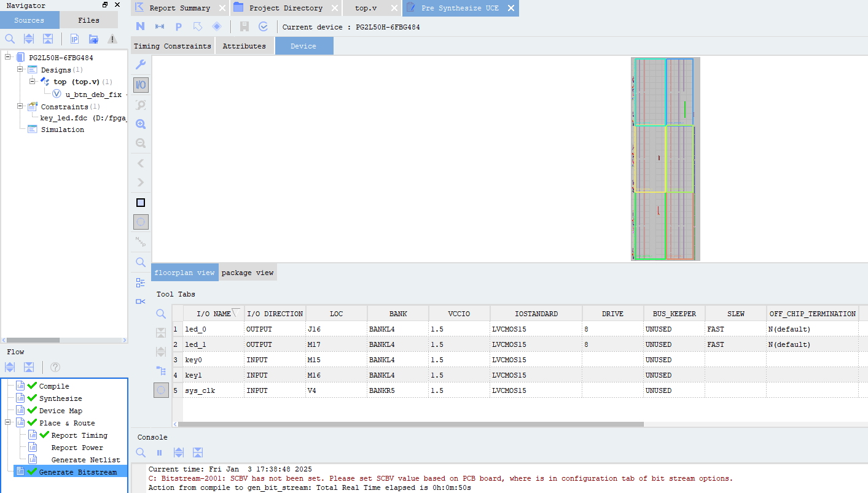Open the warnings icon in the Navigator toolbar
This screenshot has height=493, width=868.
click(112, 39)
